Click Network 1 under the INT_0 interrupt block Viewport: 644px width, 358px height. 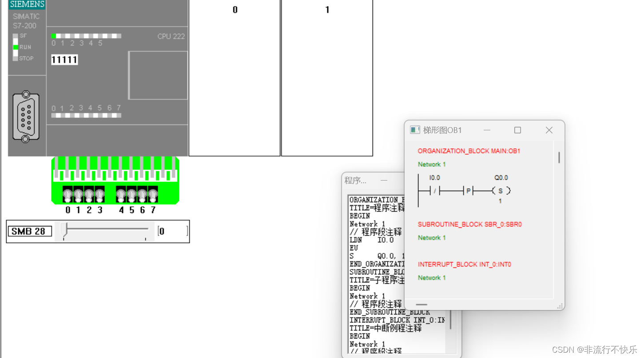(432, 278)
